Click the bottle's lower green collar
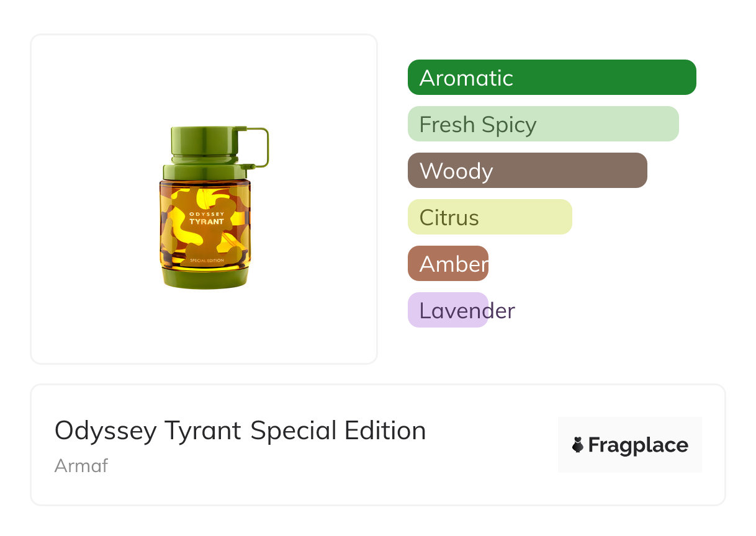 tap(205, 171)
